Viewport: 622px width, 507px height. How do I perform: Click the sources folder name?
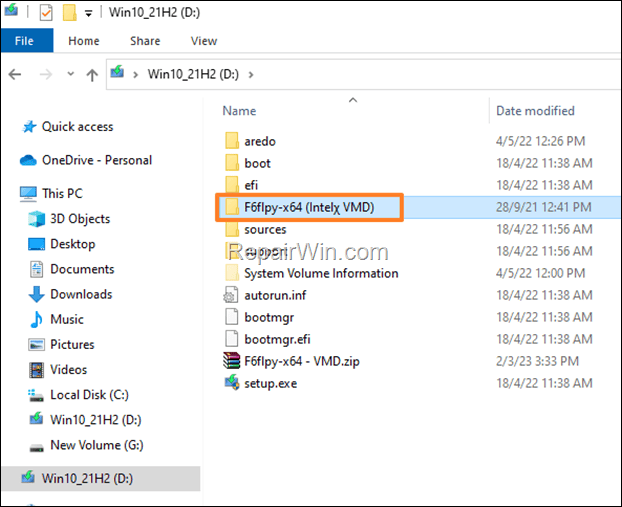[265, 229]
